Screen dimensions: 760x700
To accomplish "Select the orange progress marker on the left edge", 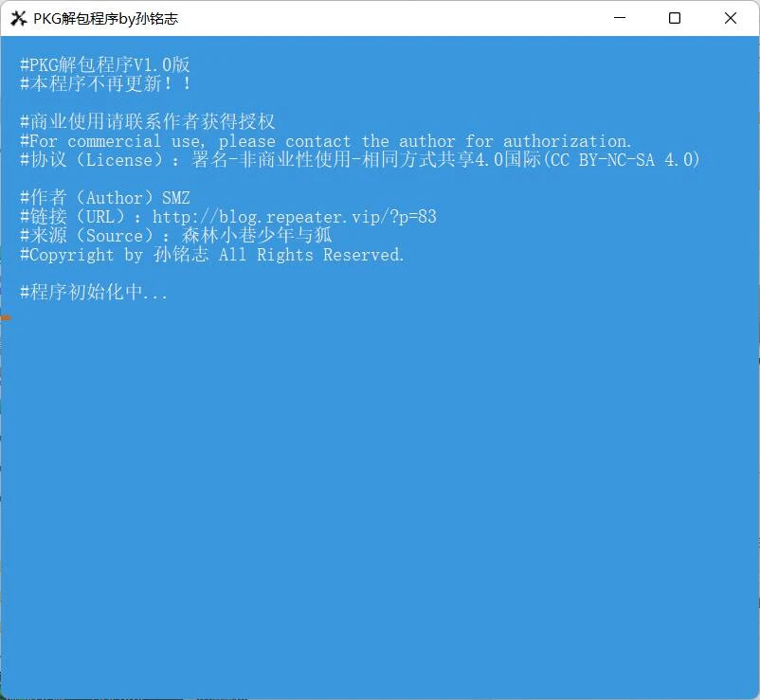I will click(4, 318).
